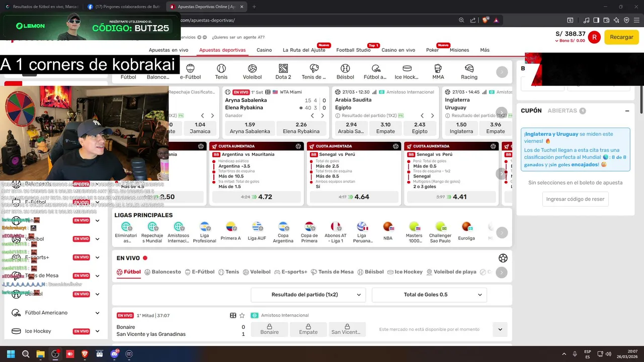Open La Ruta del Ajuste menu
This screenshot has width=644, height=362.
pyautogui.click(x=304, y=50)
